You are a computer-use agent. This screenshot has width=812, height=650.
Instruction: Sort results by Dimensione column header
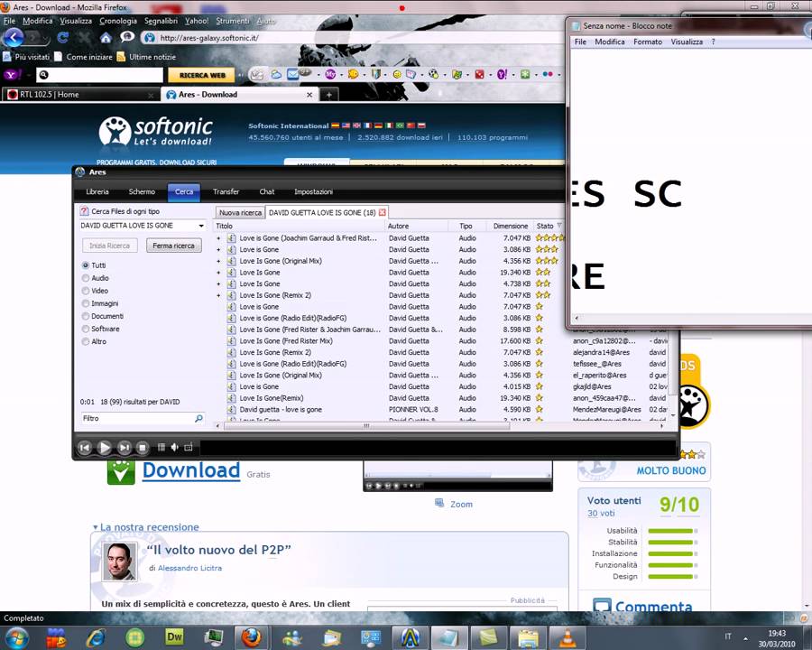(x=510, y=226)
